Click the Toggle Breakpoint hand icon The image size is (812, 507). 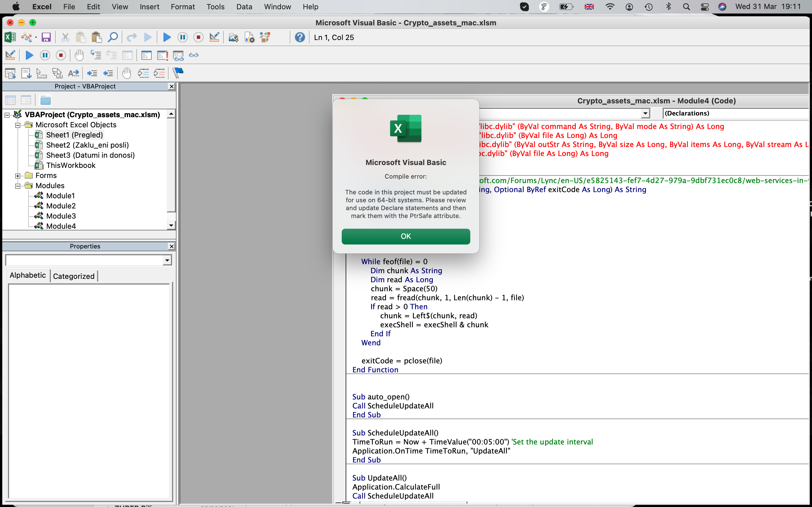pyautogui.click(x=79, y=55)
